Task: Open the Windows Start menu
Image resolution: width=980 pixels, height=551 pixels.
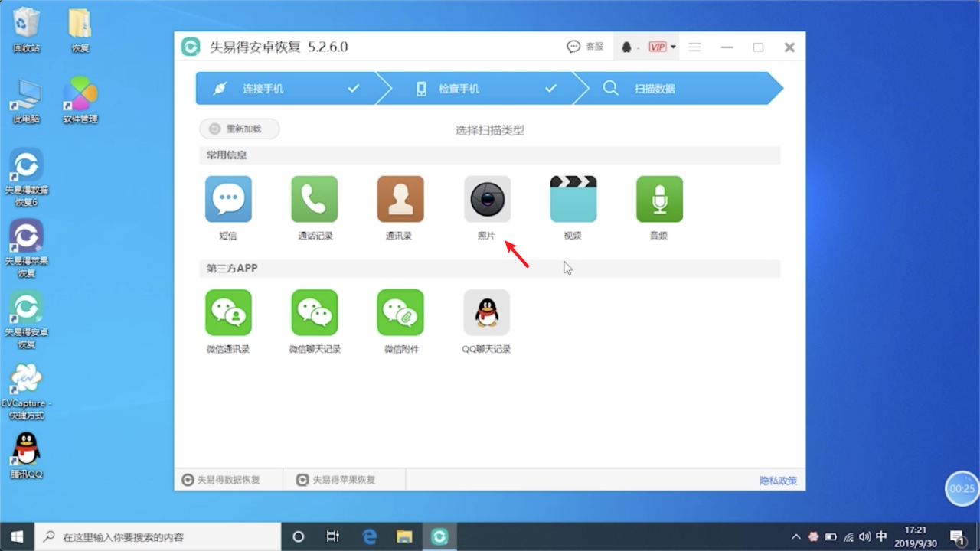Action: coord(17,536)
